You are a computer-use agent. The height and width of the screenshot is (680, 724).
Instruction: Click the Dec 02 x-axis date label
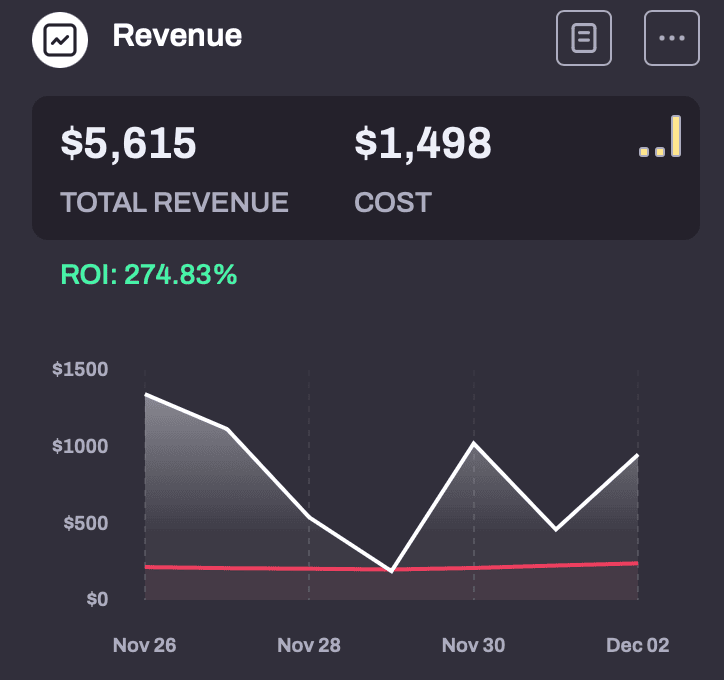coord(638,645)
